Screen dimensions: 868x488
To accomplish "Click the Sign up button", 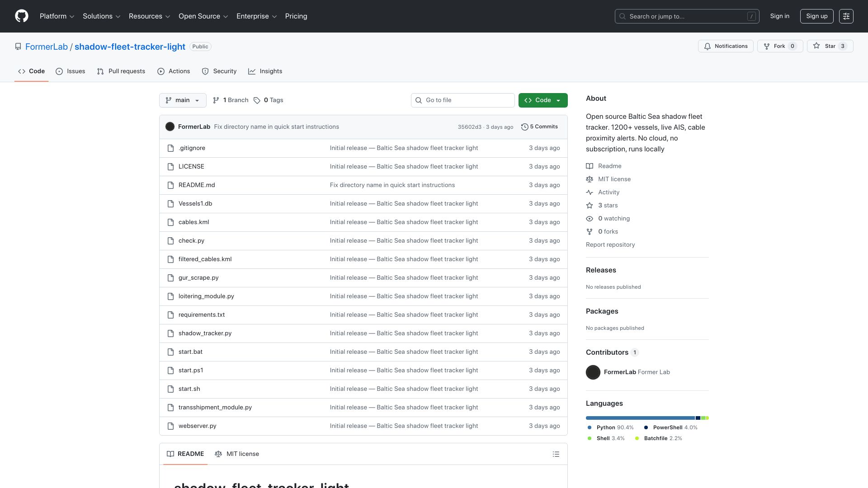I will (817, 16).
